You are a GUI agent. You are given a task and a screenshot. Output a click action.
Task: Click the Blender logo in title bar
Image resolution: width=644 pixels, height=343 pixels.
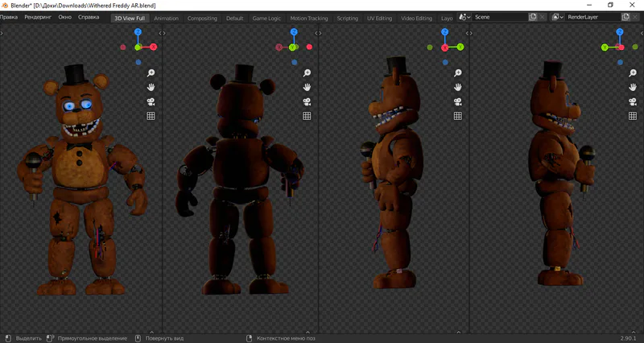coord(5,6)
